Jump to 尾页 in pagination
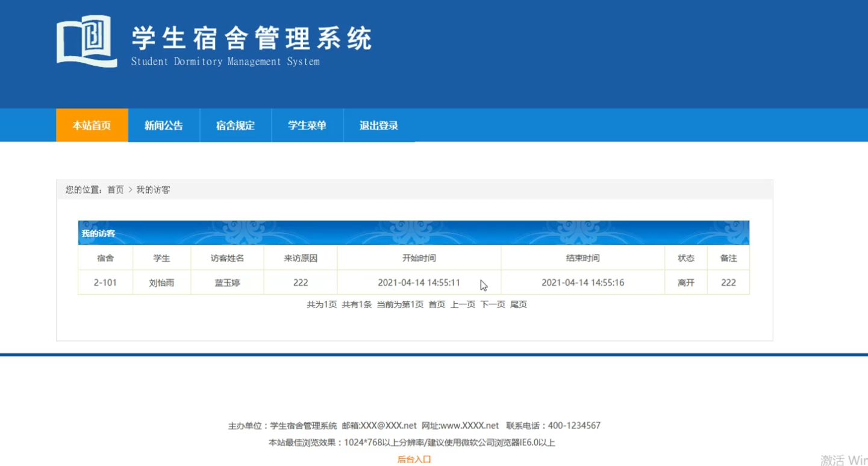Screen dimensions: 868x466 pyautogui.click(x=519, y=304)
